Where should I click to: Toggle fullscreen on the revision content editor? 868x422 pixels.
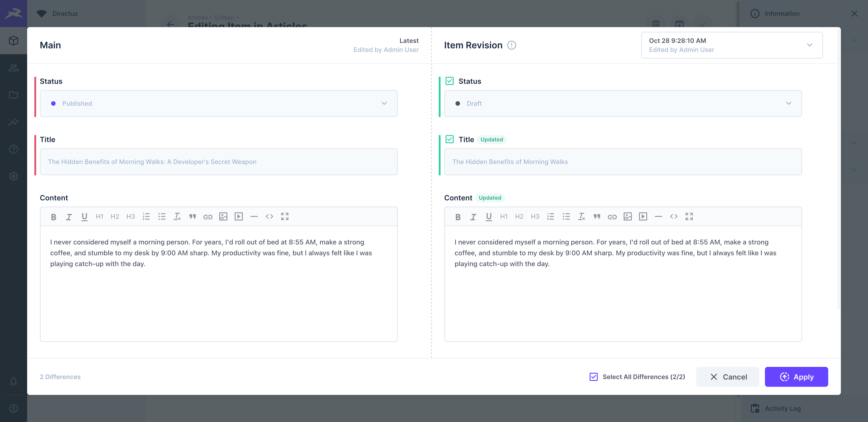tap(689, 217)
